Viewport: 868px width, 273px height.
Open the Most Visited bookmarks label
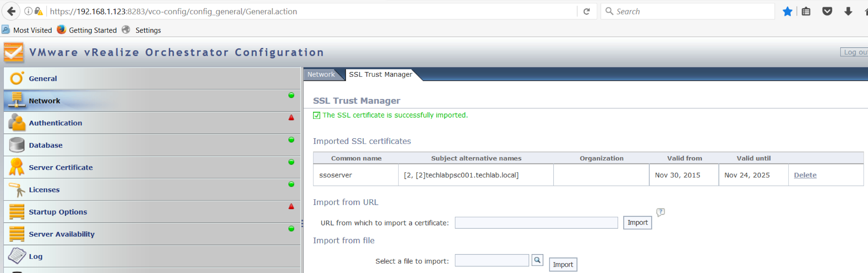click(32, 30)
